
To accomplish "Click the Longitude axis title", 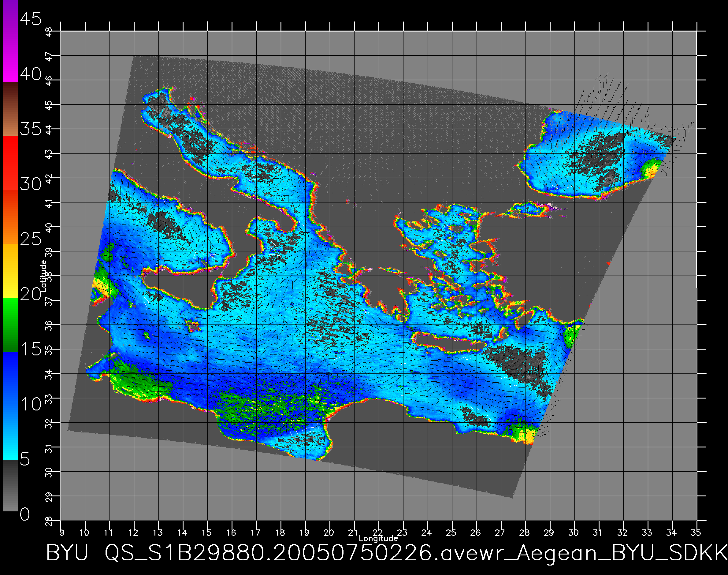I will (378, 539).
